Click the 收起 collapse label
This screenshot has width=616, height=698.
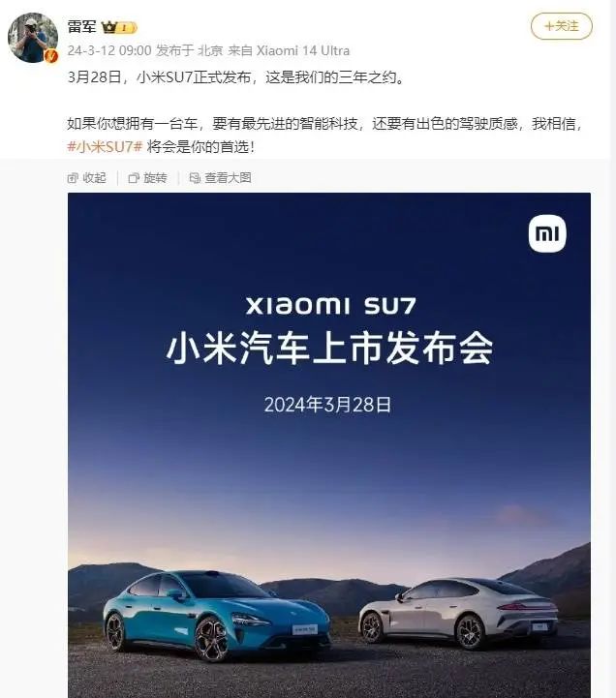(x=94, y=178)
